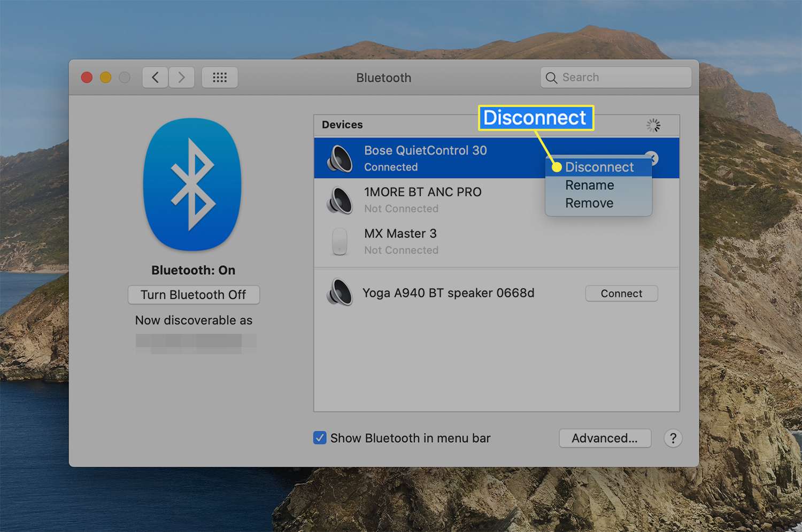
Task: Click the back navigation arrow
Action: [155, 78]
